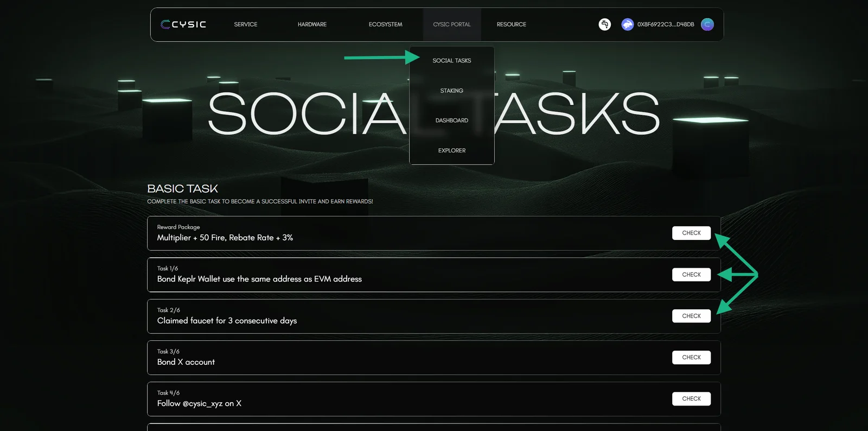868x431 pixels.
Task: Choose DASHBOARD in the portal dropdown
Action: point(452,121)
